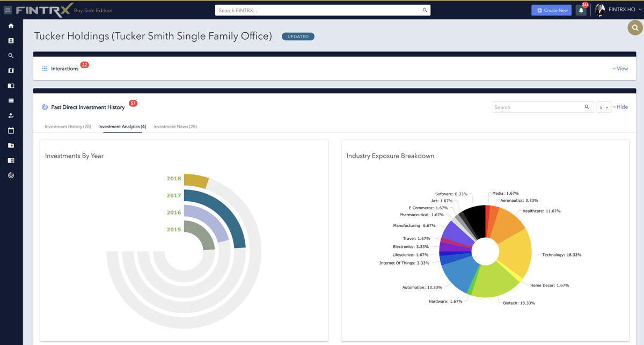The width and height of the screenshot is (644, 345).
Task: Select Investment Analytics (4) tab
Action: (122, 127)
